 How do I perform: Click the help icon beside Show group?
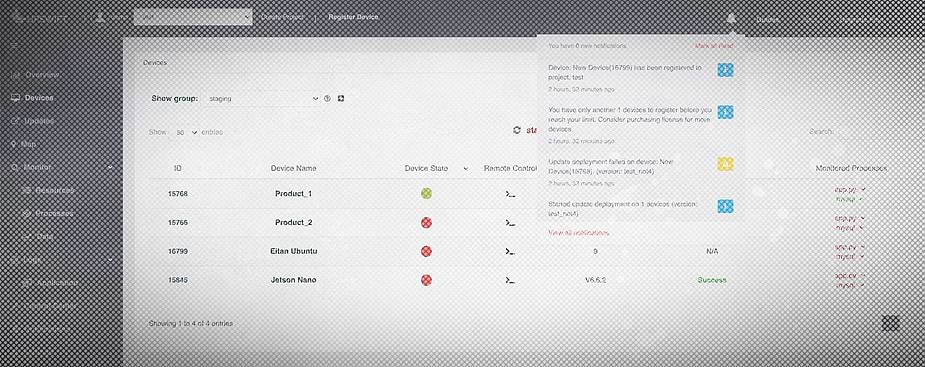point(327,99)
